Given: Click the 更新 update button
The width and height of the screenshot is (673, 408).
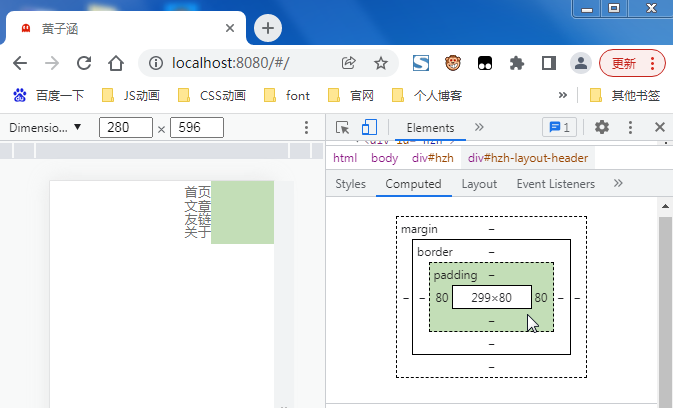Looking at the screenshot, I should tap(632, 63).
